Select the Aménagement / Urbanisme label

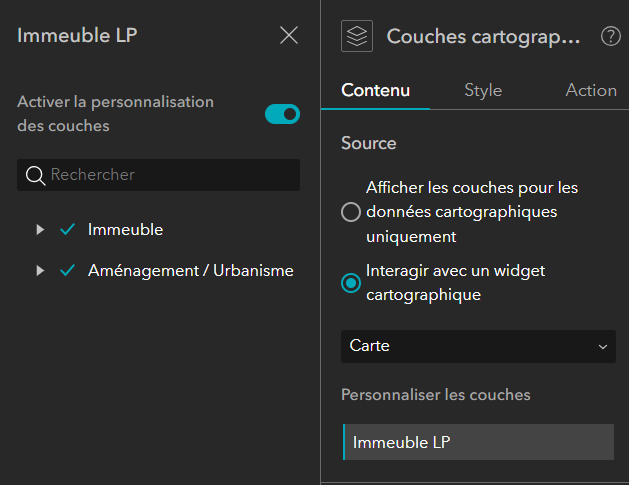pos(190,271)
